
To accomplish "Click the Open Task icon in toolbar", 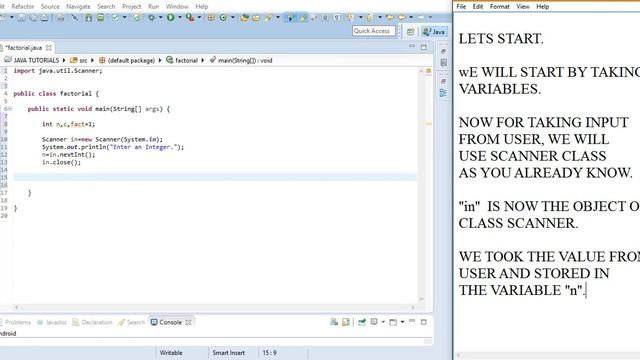I will coord(256,18).
